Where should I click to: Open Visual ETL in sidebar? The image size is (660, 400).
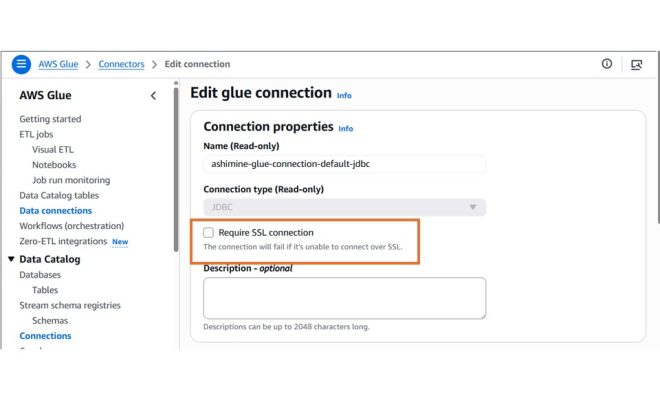click(53, 149)
